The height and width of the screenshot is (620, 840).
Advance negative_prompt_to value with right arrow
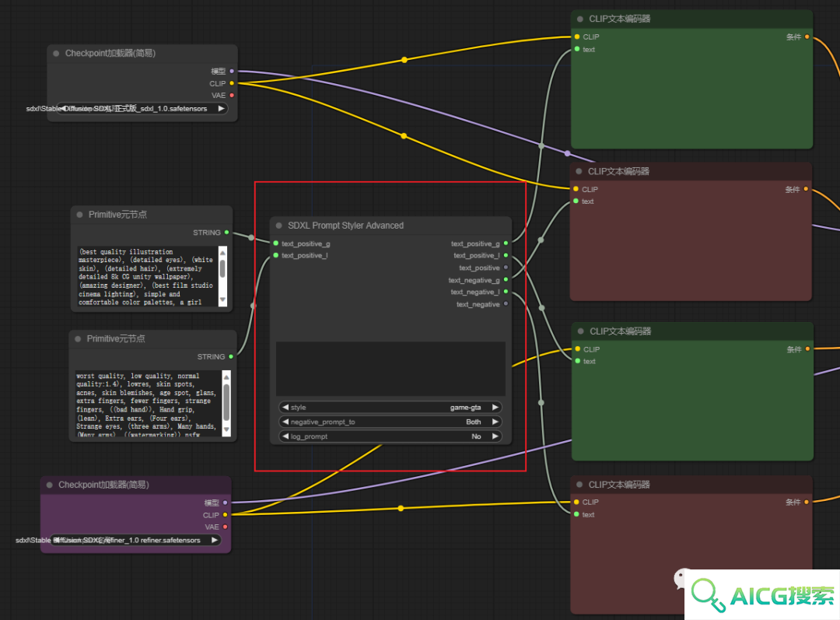click(495, 422)
